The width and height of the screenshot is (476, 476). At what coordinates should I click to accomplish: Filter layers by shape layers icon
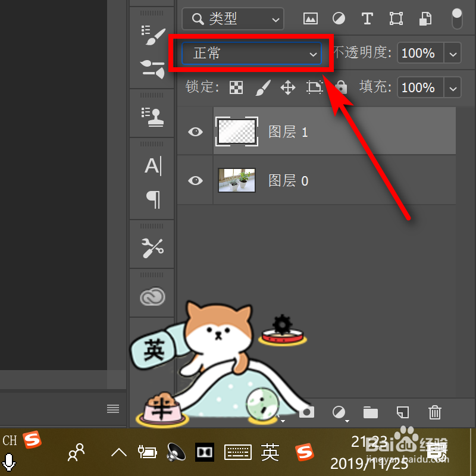[x=396, y=18]
